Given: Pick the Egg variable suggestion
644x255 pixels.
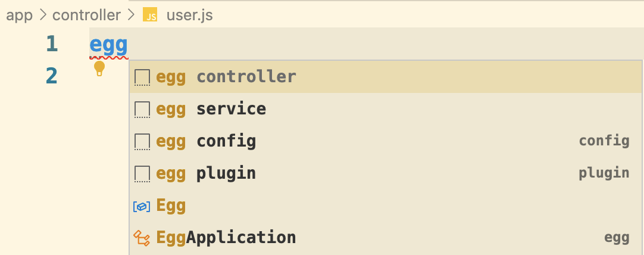Looking at the screenshot, I should [x=171, y=206].
